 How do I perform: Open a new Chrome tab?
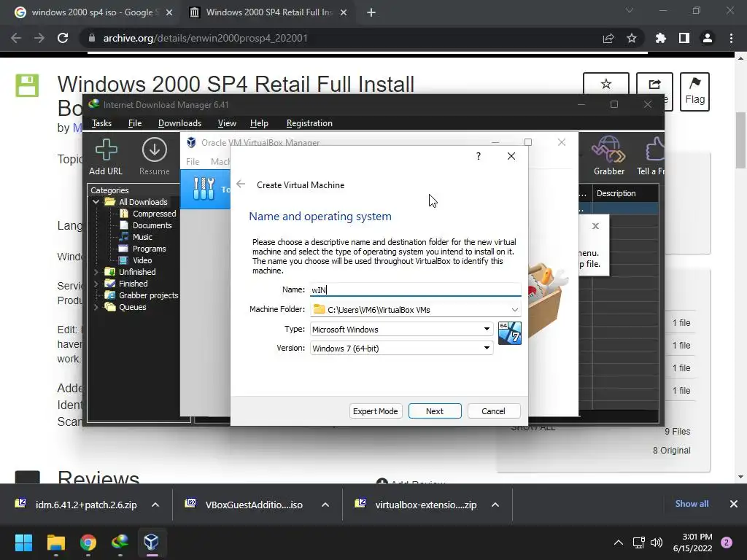coord(371,12)
